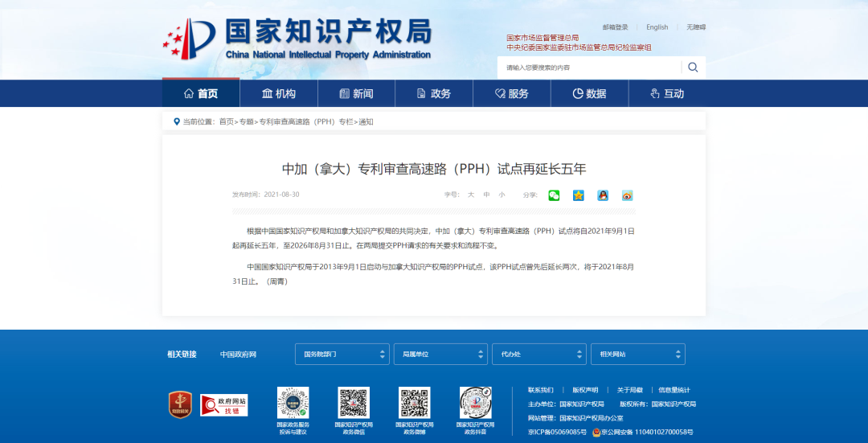
Task: Open the 数据 navigation tab
Action: coord(590,93)
